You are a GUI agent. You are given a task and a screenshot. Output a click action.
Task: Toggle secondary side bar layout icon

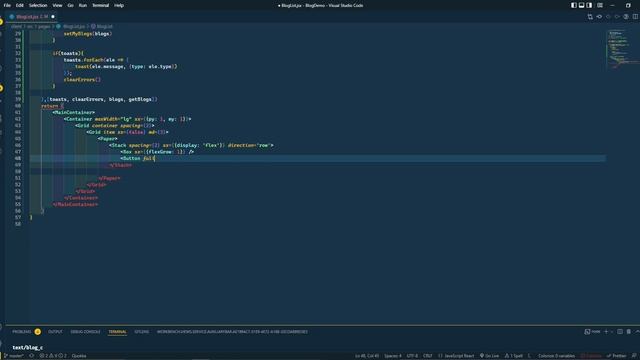tap(589, 5)
